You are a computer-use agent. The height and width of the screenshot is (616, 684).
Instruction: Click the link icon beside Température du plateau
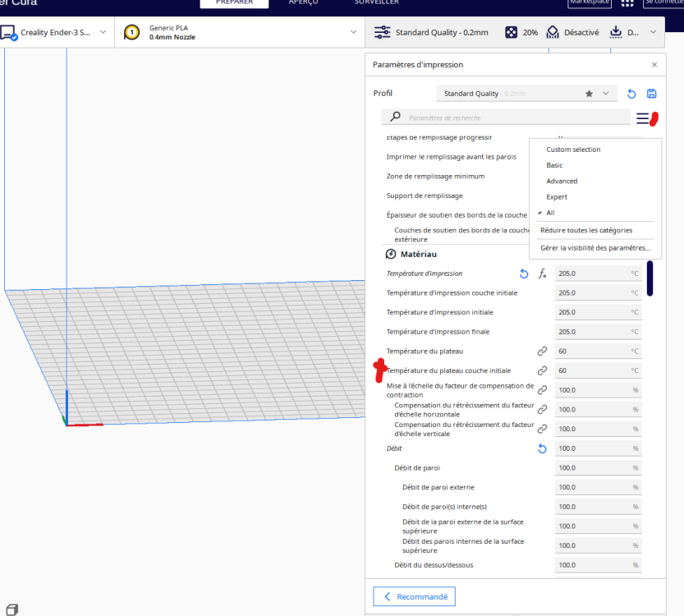[542, 352]
